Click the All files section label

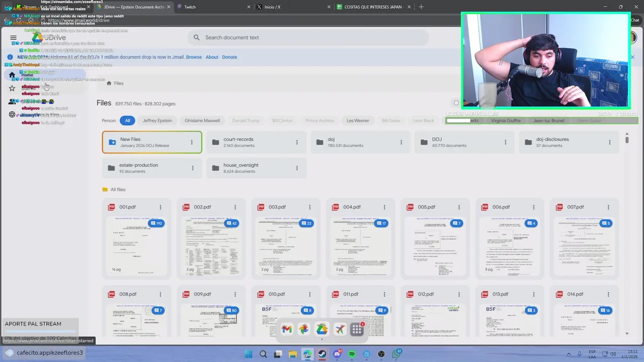[x=118, y=190]
